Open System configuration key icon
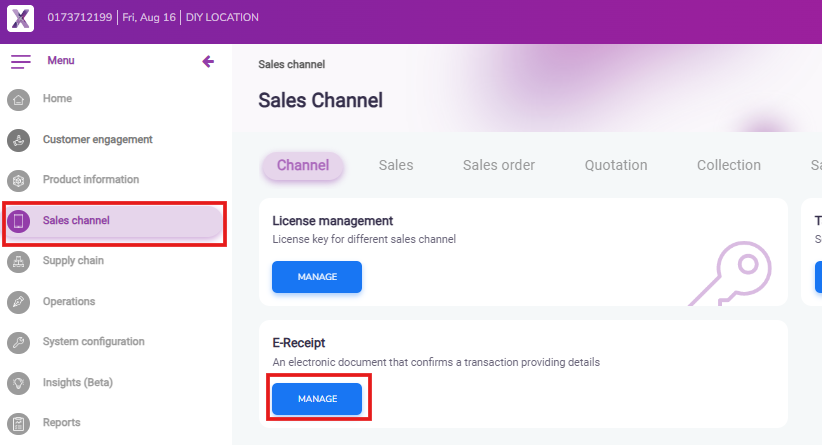 point(18,343)
